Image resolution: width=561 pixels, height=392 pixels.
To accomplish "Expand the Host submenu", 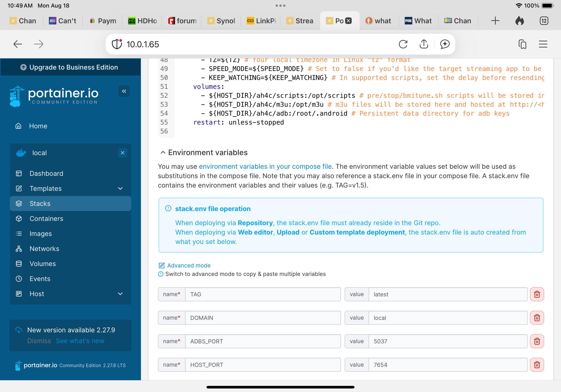I will (x=120, y=294).
